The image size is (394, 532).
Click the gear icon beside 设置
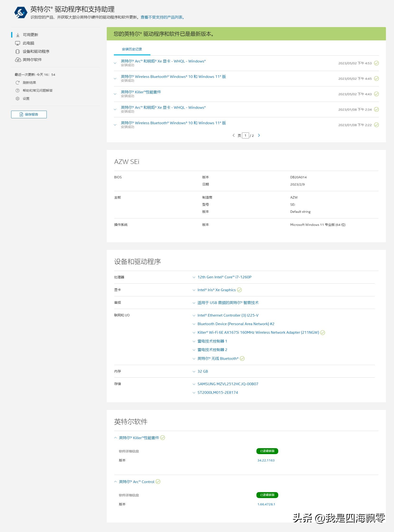tap(17, 99)
